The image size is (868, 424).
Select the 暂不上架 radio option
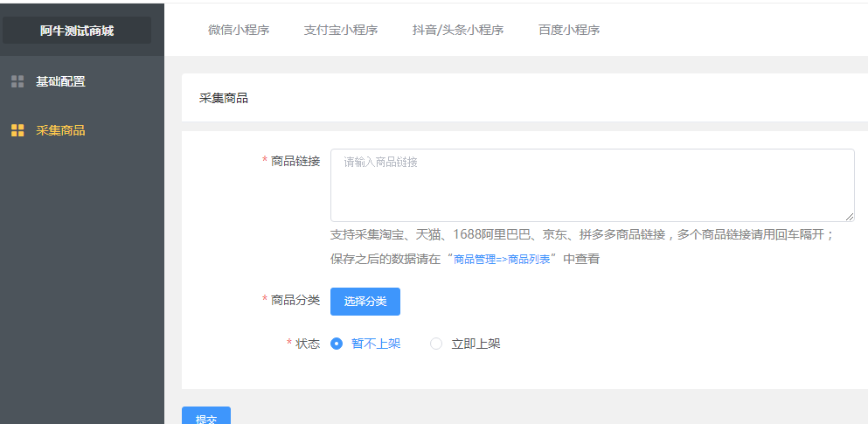tap(337, 344)
